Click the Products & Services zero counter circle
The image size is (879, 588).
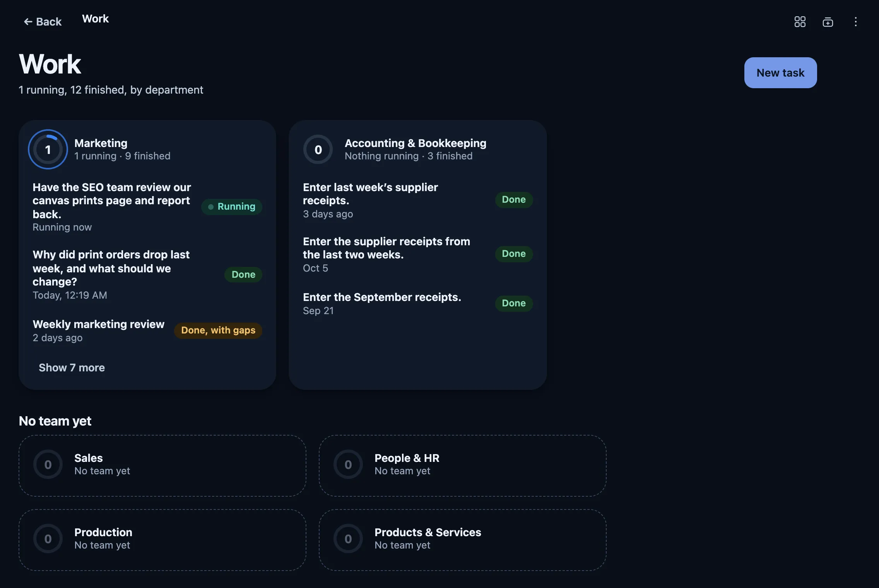tap(348, 538)
